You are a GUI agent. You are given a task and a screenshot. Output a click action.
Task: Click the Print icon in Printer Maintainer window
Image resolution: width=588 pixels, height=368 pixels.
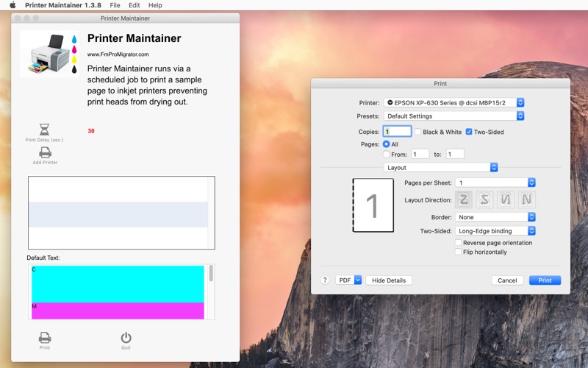pyautogui.click(x=45, y=338)
